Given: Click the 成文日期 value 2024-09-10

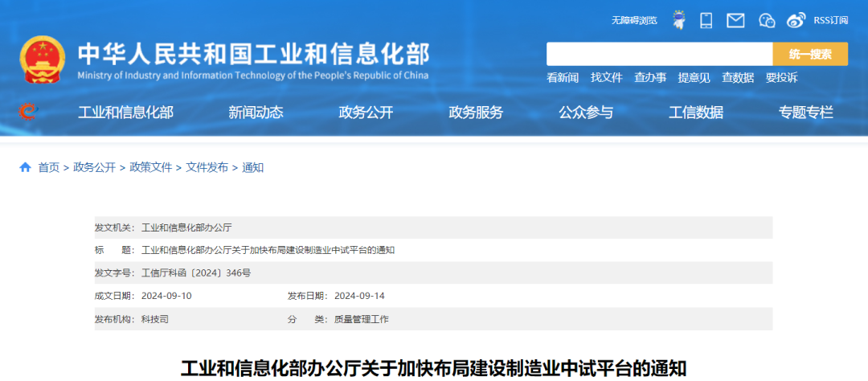Looking at the screenshot, I should point(166,296).
